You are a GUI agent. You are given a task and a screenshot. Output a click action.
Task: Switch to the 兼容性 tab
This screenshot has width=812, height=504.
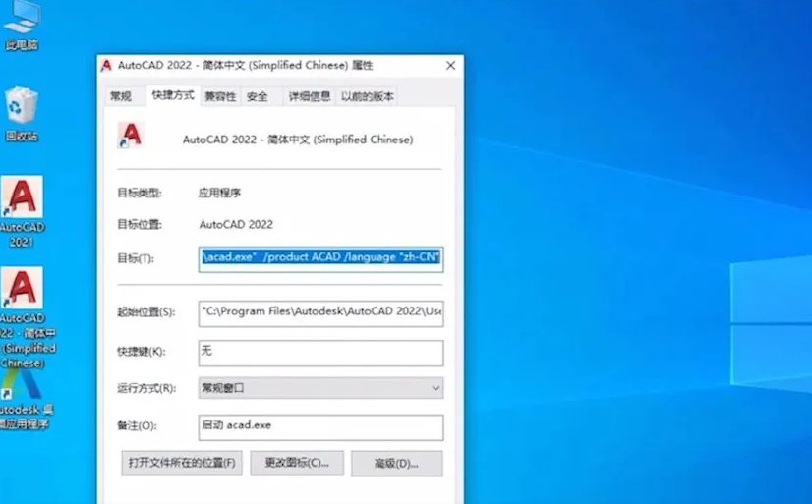220,96
